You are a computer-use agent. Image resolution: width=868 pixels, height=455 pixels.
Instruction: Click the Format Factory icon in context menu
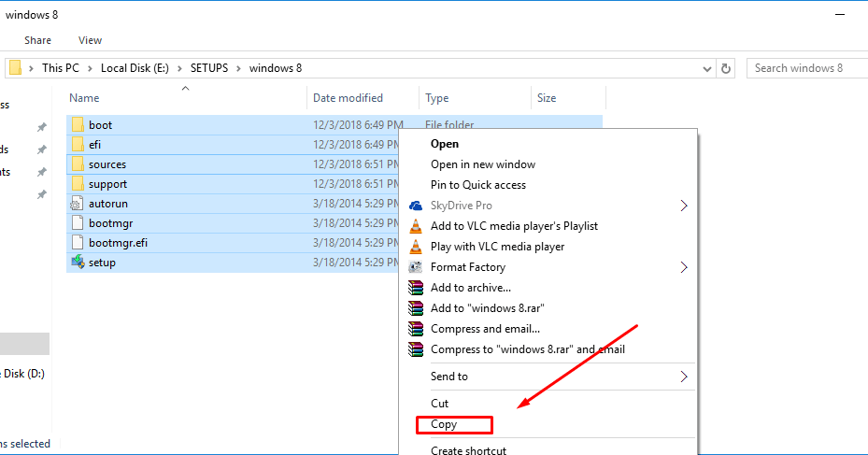[416, 267]
